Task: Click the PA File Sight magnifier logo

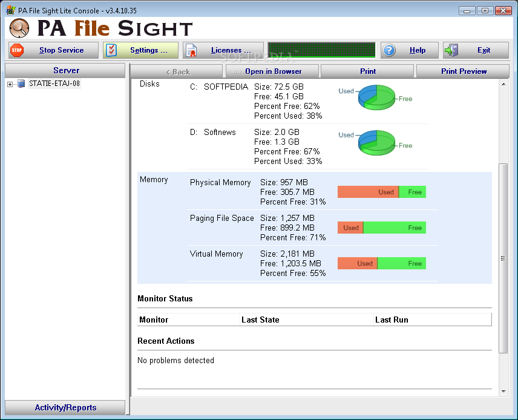Action: [x=19, y=28]
